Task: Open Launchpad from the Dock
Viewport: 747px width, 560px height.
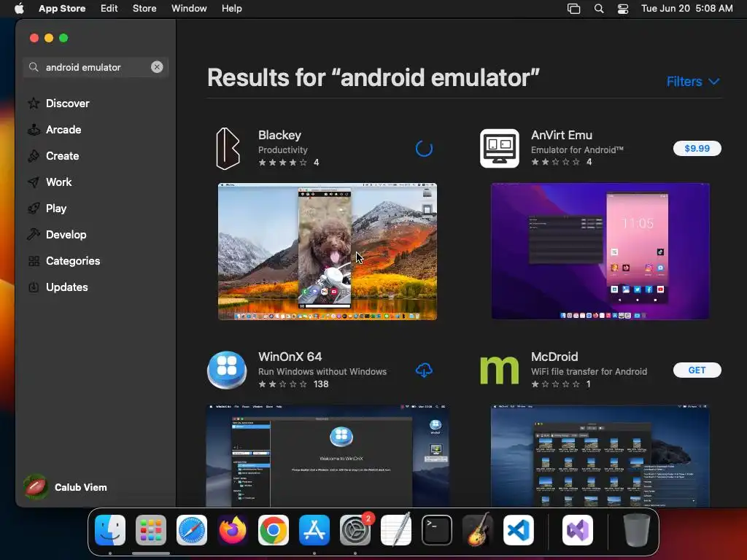Action: click(151, 530)
